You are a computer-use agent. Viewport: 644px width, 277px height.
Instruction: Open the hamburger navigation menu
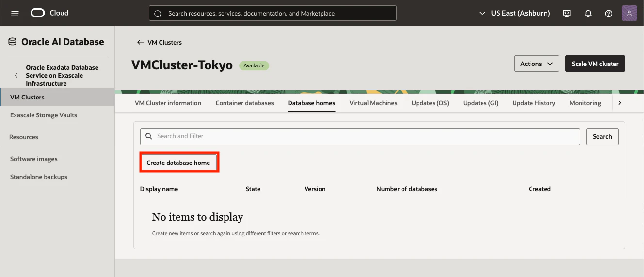(15, 13)
